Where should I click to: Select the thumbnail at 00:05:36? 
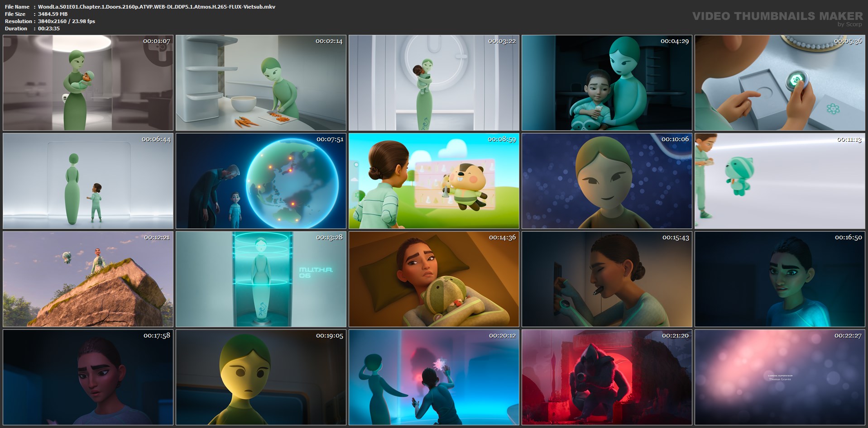pos(780,83)
